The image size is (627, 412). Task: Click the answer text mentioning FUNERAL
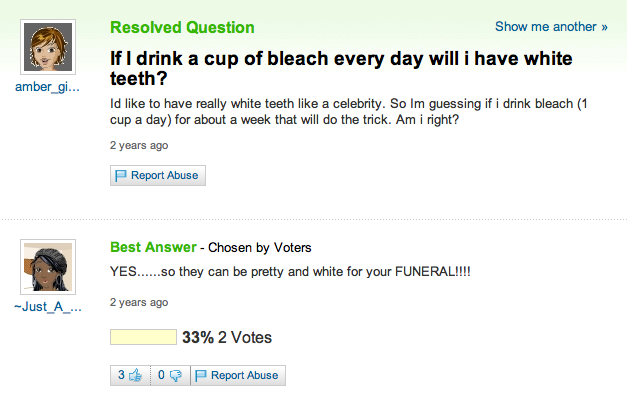[x=290, y=272]
